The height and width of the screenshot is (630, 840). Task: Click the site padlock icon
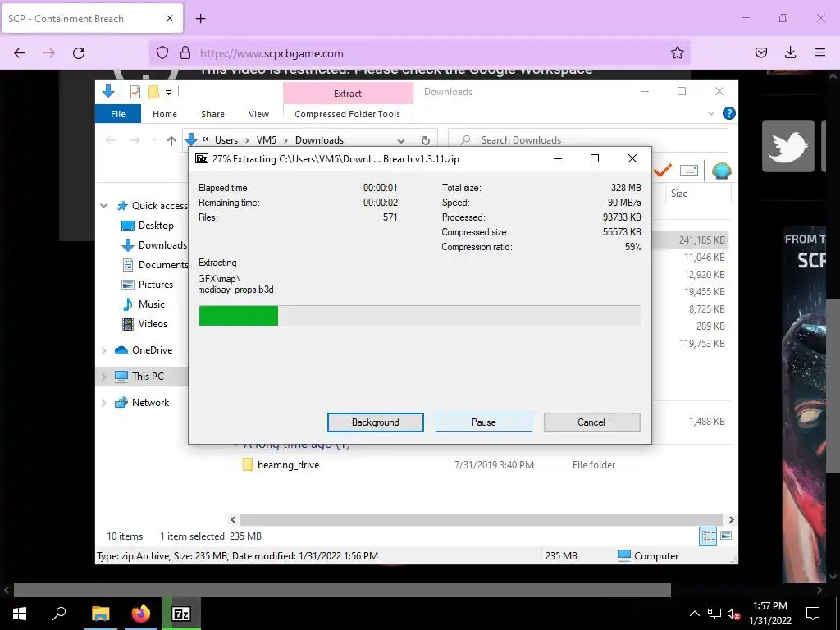point(185,53)
